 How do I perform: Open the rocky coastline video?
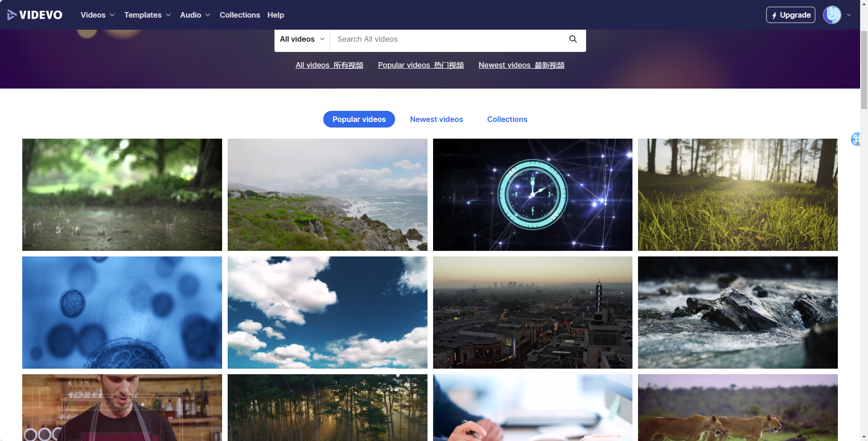pos(327,195)
